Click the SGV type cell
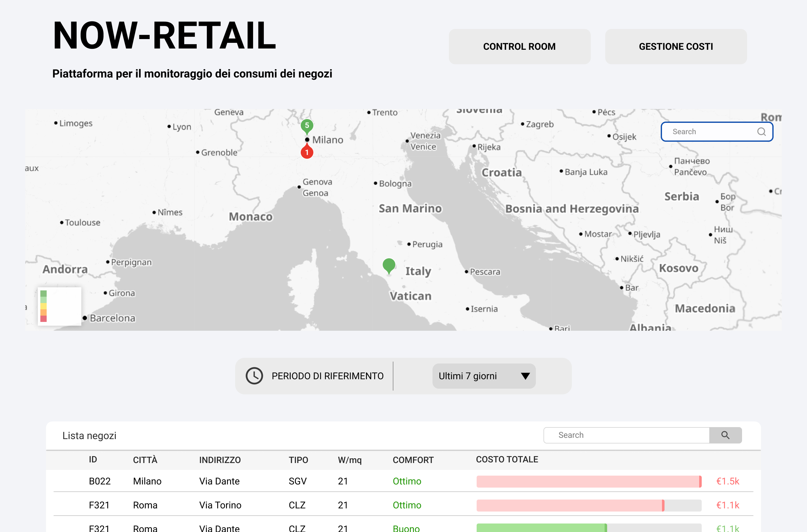The height and width of the screenshot is (532, 807). (x=297, y=481)
